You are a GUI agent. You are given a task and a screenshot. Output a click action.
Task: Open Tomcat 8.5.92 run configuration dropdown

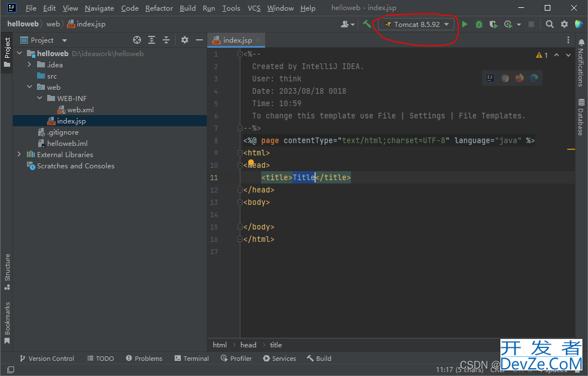point(416,24)
